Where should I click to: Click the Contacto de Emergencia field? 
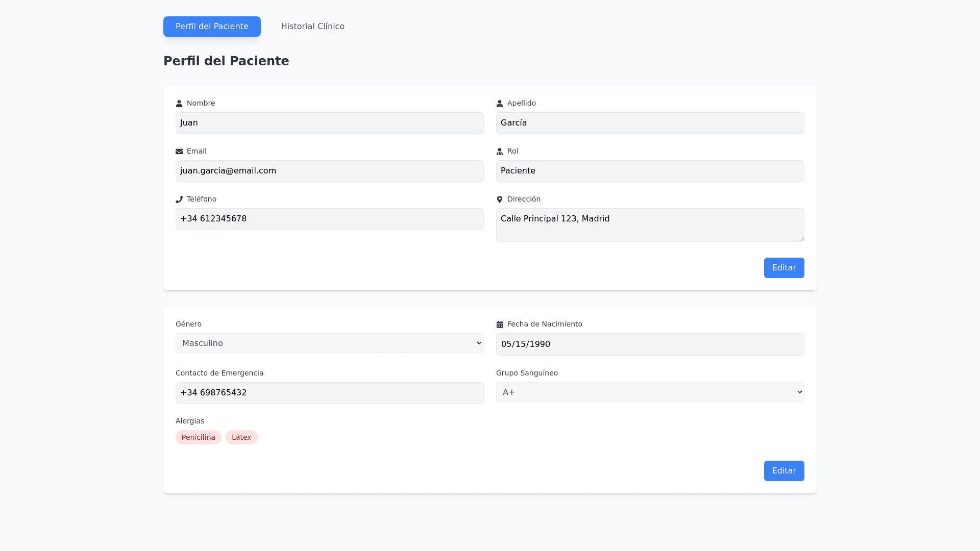point(329,393)
